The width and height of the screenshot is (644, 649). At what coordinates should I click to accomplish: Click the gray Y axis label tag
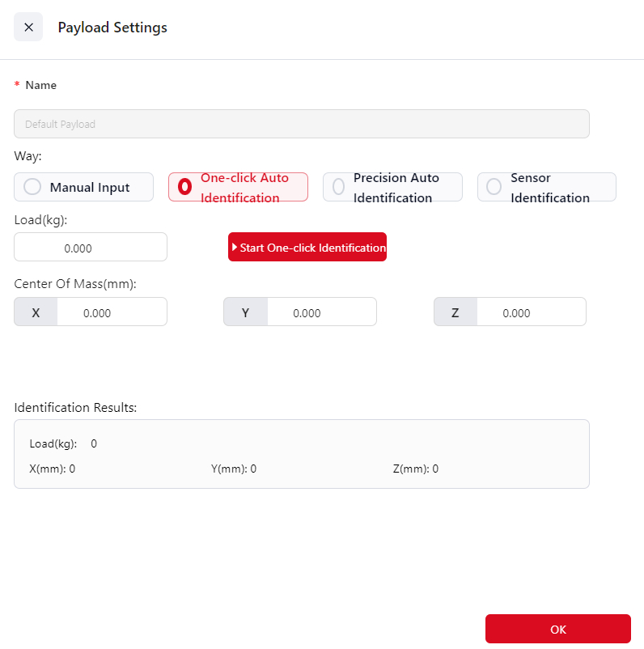pos(245,312)
